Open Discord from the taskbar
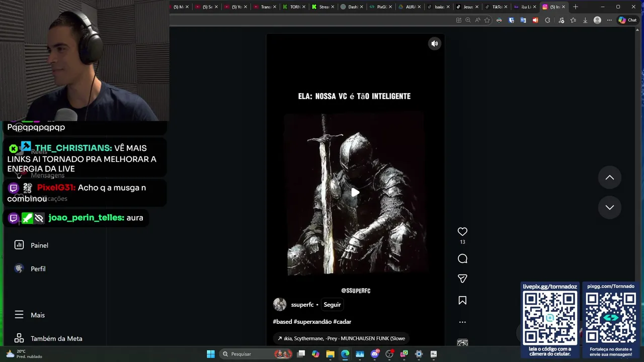Viewport: 644px width, 362px height. pyautogui.click(x=374, y=354)
